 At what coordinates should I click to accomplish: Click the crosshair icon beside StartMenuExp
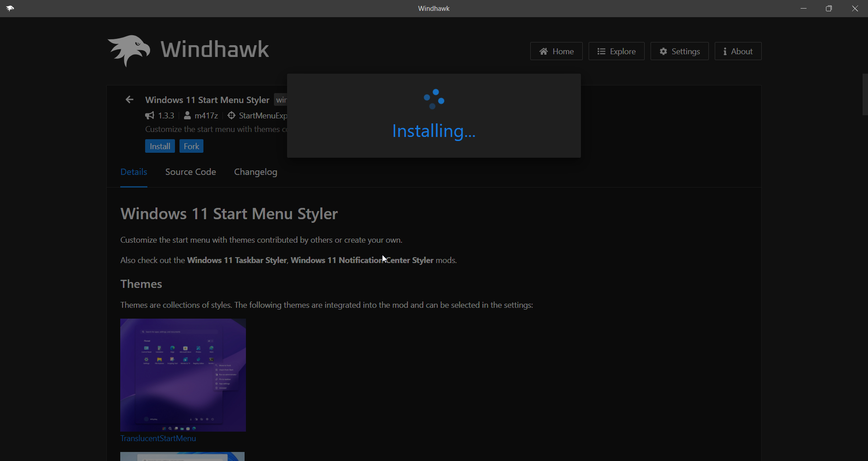(x=231, y=116)
